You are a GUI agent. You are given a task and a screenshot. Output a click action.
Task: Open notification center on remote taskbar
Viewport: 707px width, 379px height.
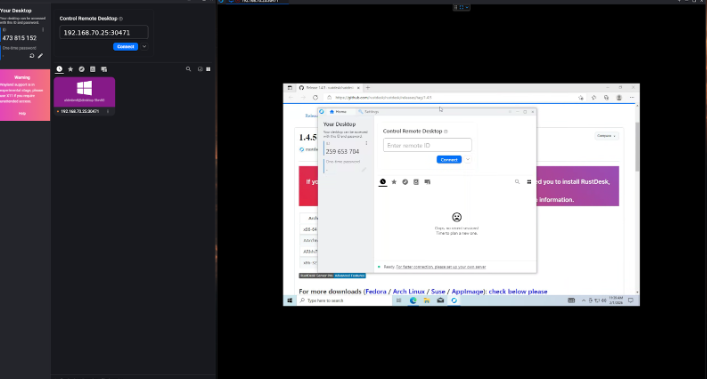631,301
